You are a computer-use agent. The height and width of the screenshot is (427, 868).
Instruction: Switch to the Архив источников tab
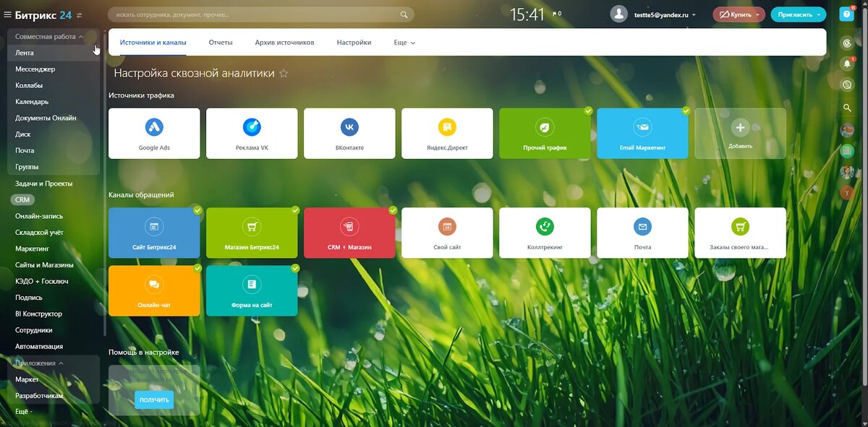click(x=284, y=43)
